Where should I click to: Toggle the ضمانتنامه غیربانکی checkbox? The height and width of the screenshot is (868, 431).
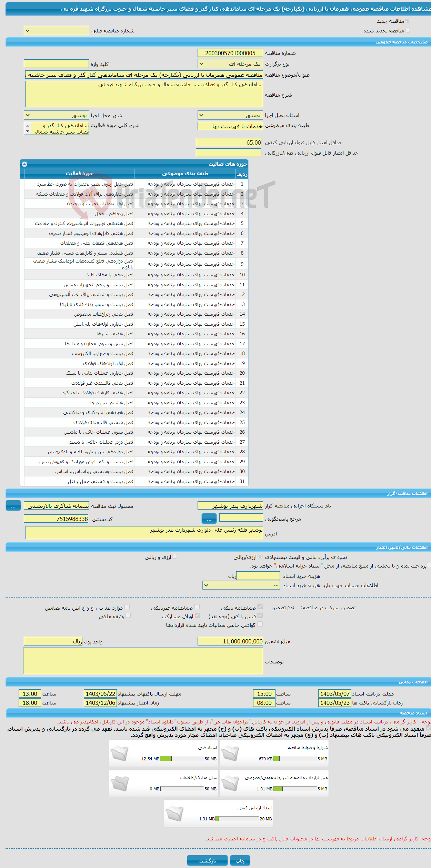197,607
